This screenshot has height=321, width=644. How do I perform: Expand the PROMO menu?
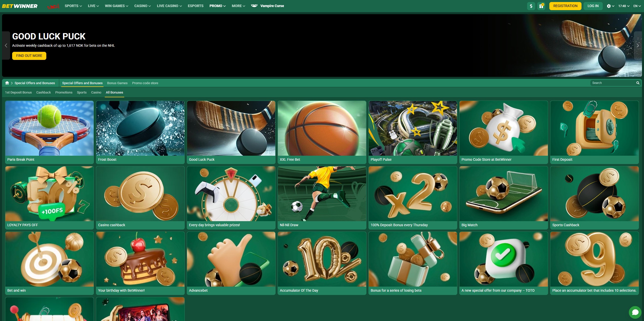[217, 6]
